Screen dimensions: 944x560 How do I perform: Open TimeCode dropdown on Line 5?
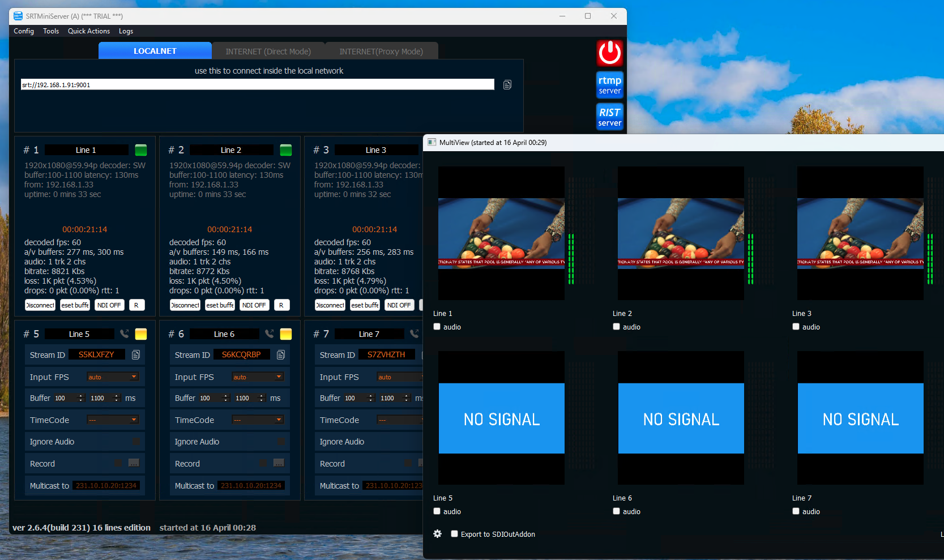113,420
